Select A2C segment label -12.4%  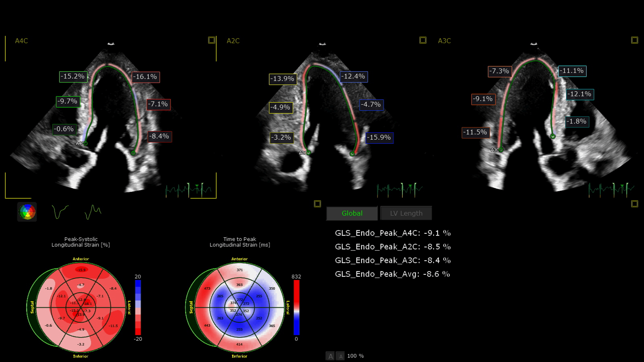354,77
